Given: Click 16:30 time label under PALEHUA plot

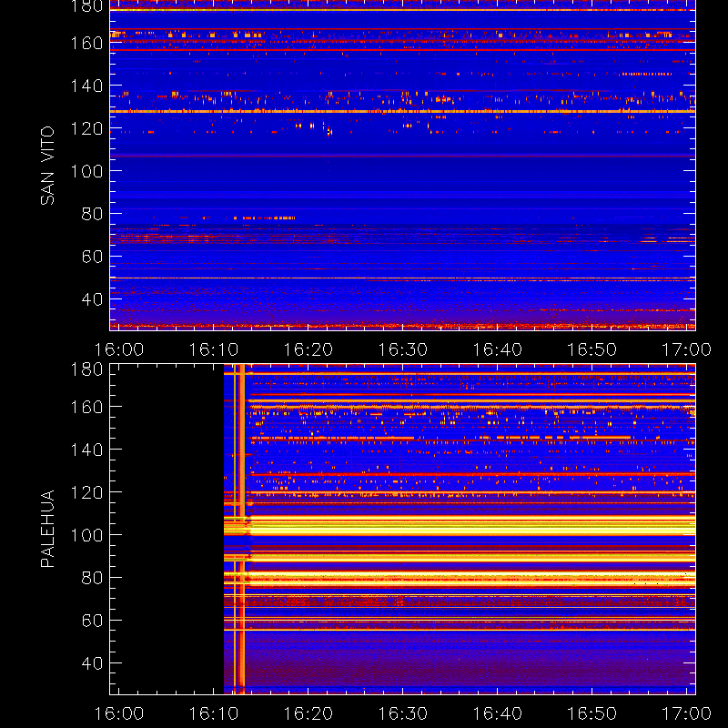Looking at the screenshot, I should pyautogui.click(x=402, y=713).
